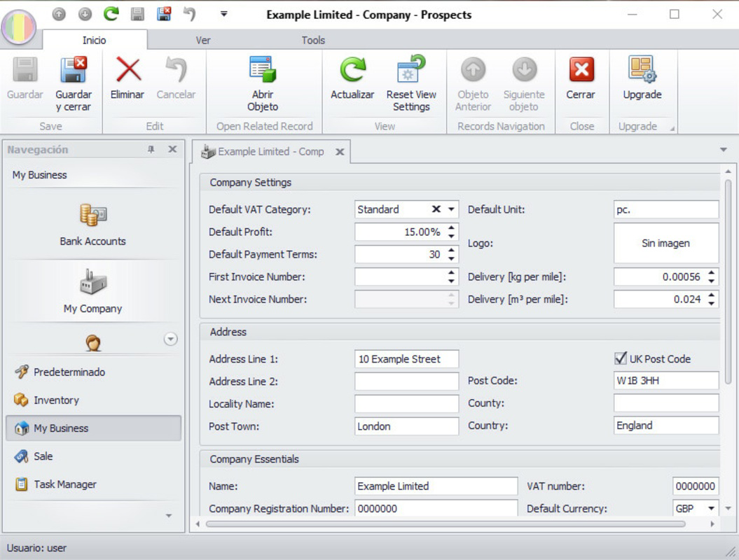Open the Tools ribbon tab

click(x=312, y=40)
